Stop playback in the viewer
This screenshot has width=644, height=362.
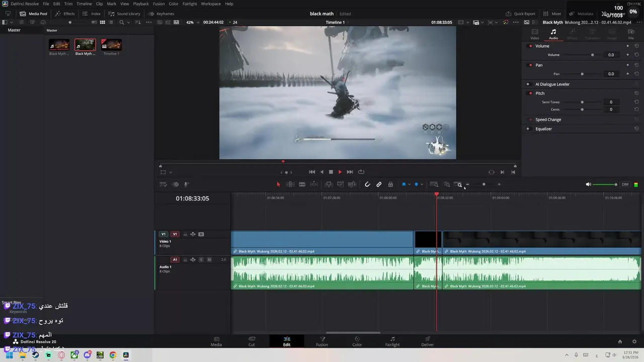coord(331,172)
